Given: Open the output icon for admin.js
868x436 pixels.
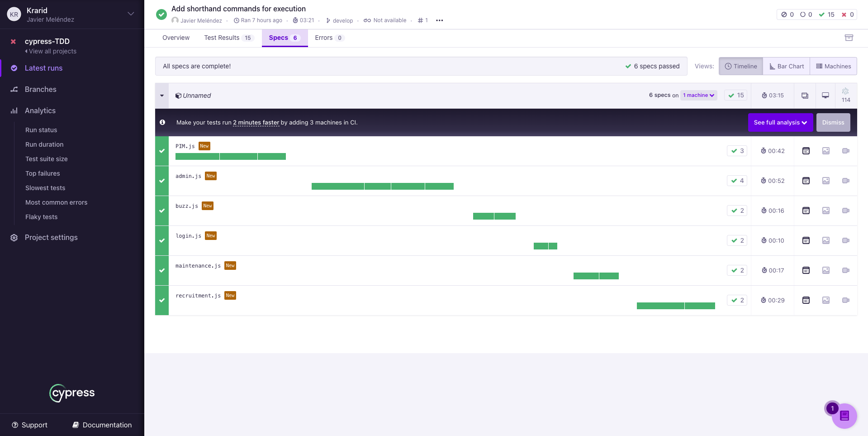Looking at the screenshot, I should point(806,181).
